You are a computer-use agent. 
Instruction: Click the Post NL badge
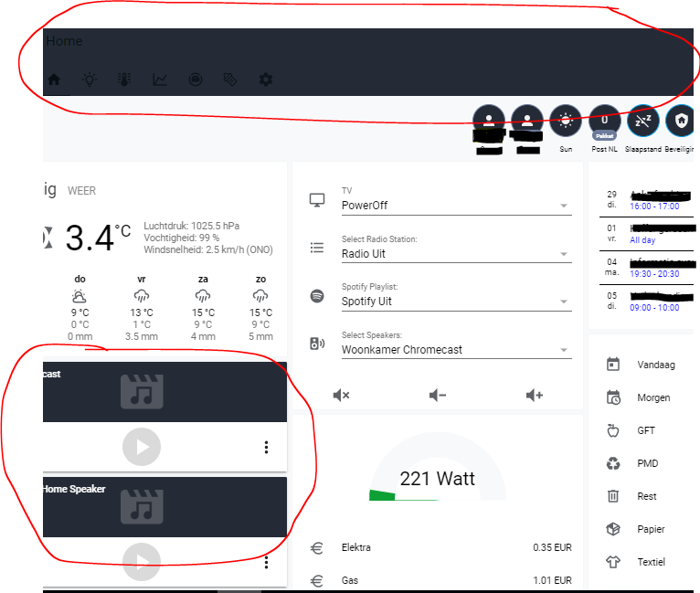[x=604, y=122]
